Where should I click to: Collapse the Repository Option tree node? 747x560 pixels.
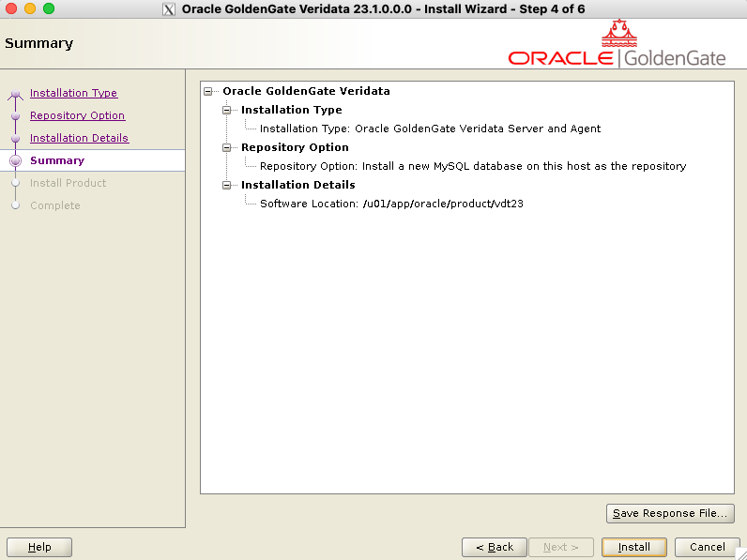[227, 147]
